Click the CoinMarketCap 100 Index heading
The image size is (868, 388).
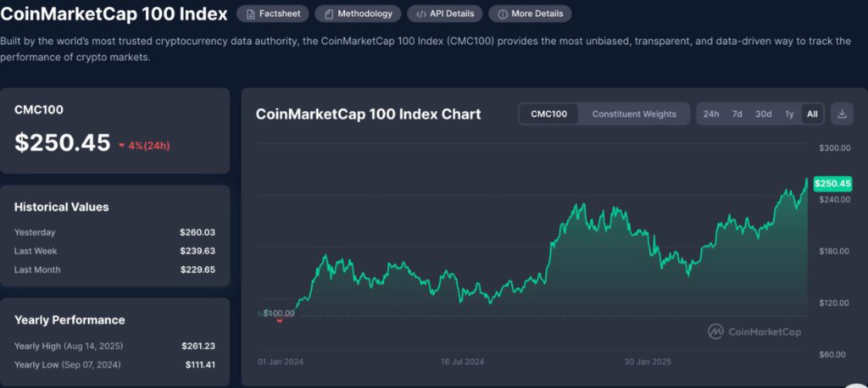point(114,14)
